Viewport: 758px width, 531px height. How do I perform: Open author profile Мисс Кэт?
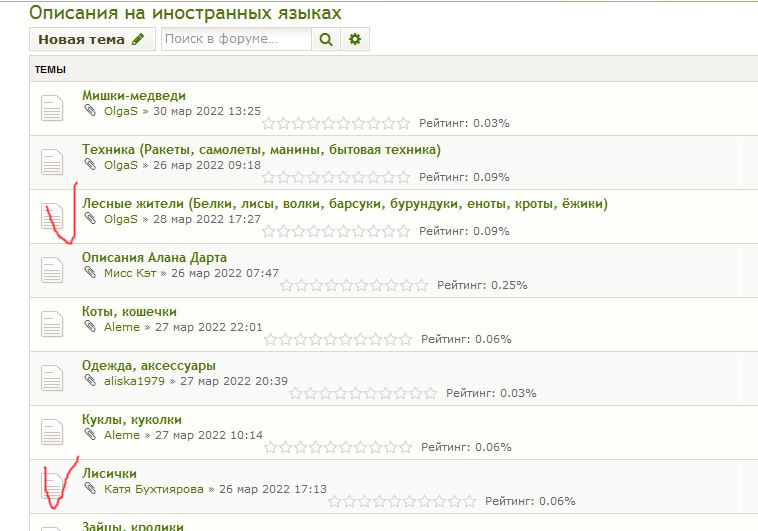click(x=134, y=273)
